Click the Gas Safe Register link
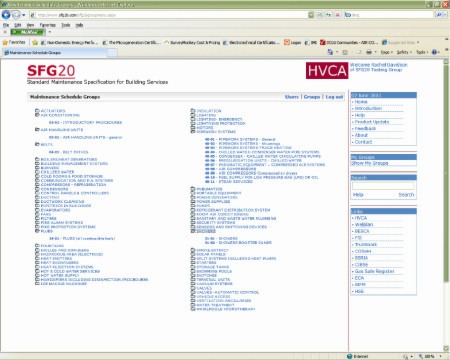This screenshot has height=360, width=450. pyautogui.click(x=374, y=271)
